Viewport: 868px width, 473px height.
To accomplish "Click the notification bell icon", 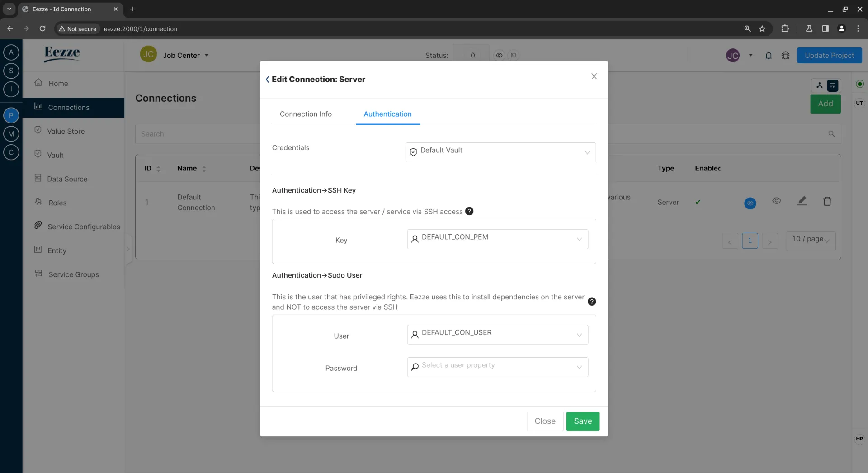I will [x=768, y=56].
